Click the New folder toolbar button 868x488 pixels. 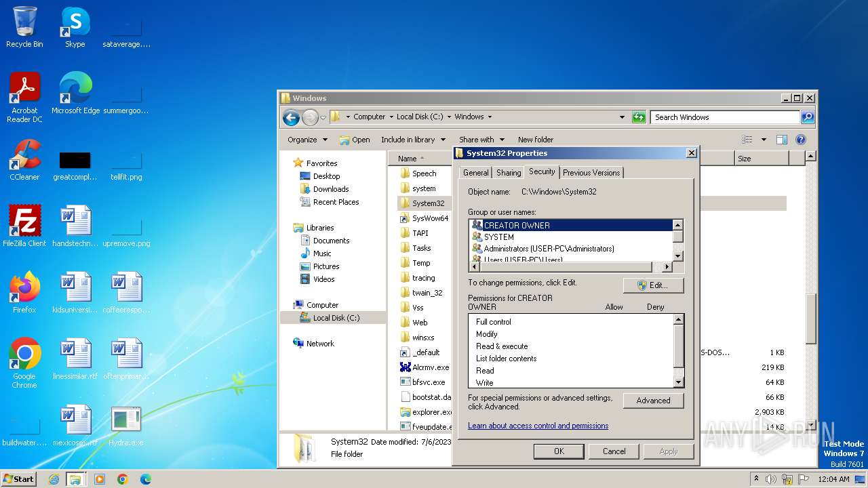click(x=536, y=140)
